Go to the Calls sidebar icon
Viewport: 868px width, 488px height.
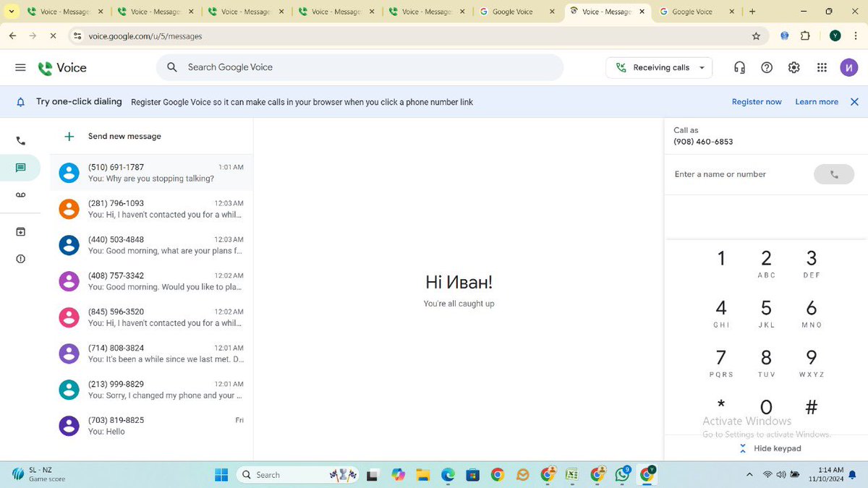coord(20,141)
